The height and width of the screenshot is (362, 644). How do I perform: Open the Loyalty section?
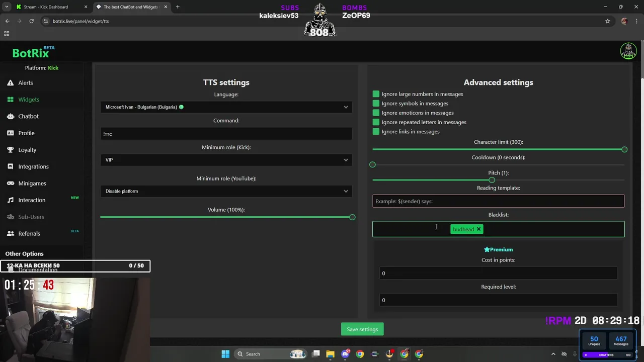click(27, 150)
